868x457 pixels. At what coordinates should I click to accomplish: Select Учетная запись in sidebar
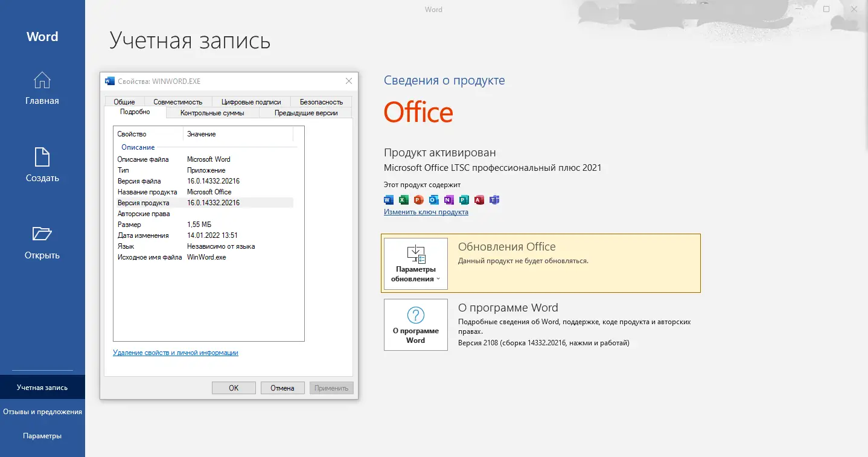(42, 388)
